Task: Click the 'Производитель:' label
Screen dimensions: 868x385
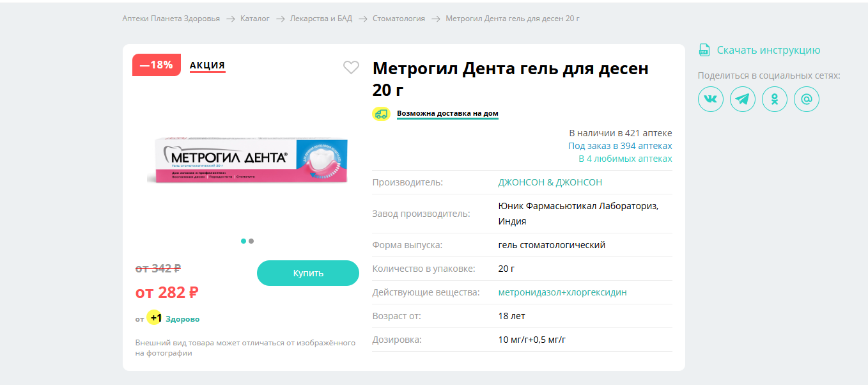Action: click(408, 182)
